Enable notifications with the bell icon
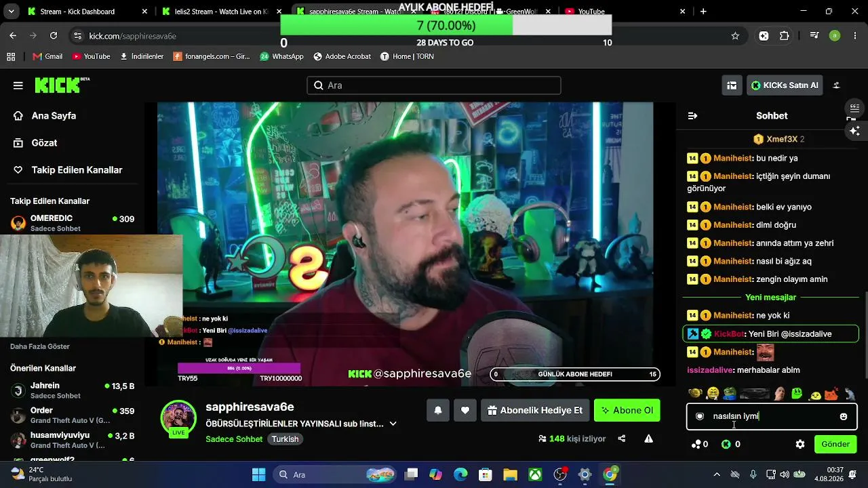This screenshot has height=488, width=868. [438, 410]
